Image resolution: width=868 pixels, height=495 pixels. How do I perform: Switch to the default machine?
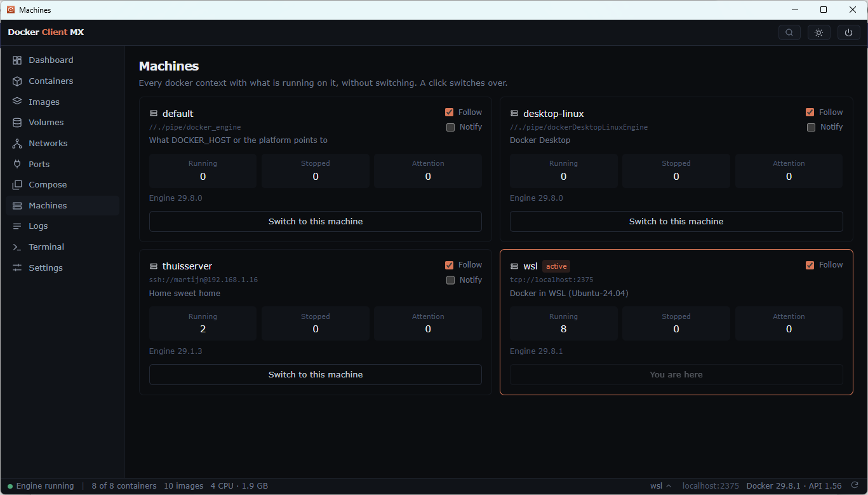[316, 222]
